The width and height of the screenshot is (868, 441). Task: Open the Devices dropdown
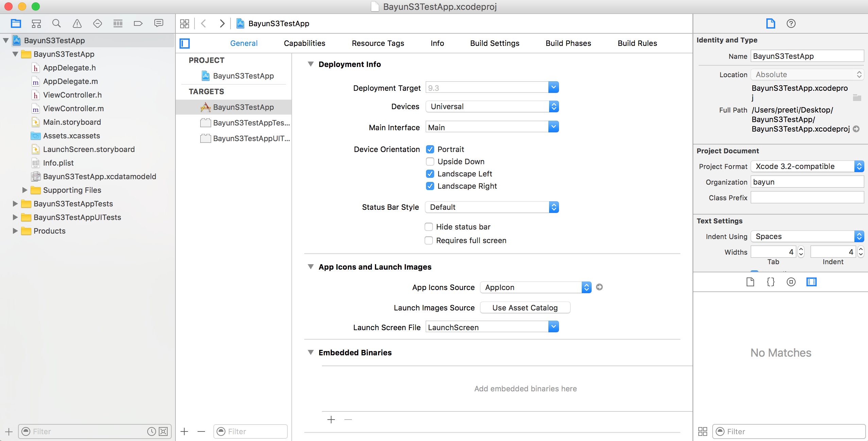(x=492, y=106)
